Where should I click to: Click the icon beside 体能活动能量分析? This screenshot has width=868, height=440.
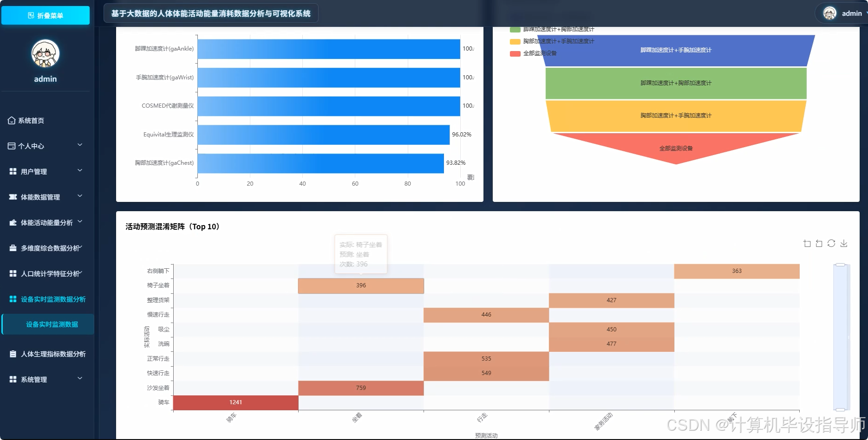13,222
